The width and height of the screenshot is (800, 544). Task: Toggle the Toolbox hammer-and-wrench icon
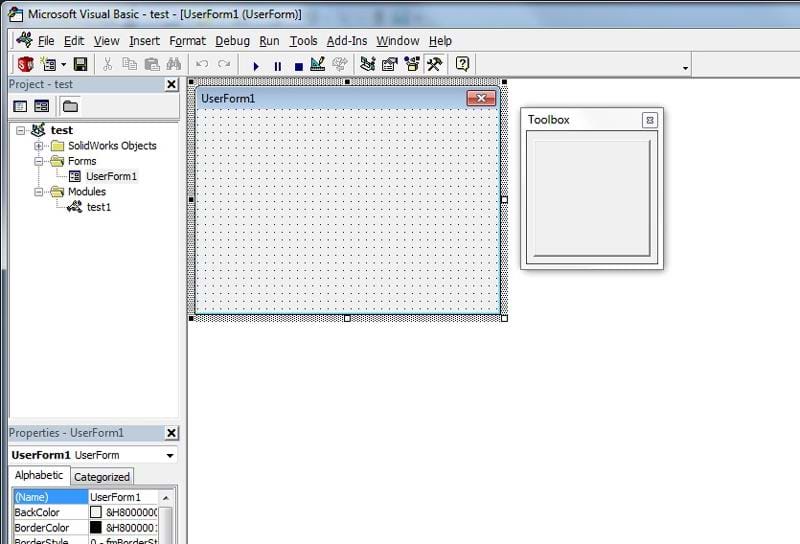434,65
